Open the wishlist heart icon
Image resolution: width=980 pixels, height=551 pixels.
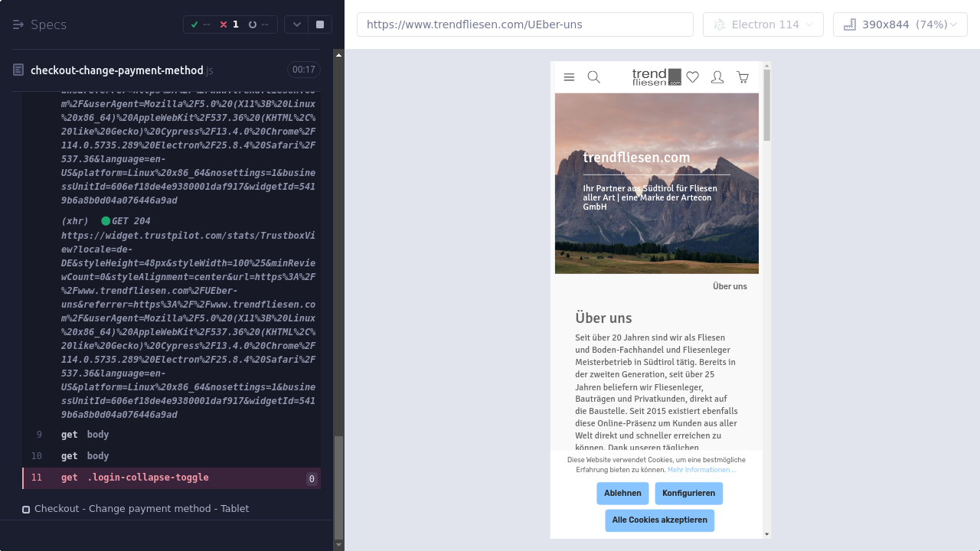point(693,77)
